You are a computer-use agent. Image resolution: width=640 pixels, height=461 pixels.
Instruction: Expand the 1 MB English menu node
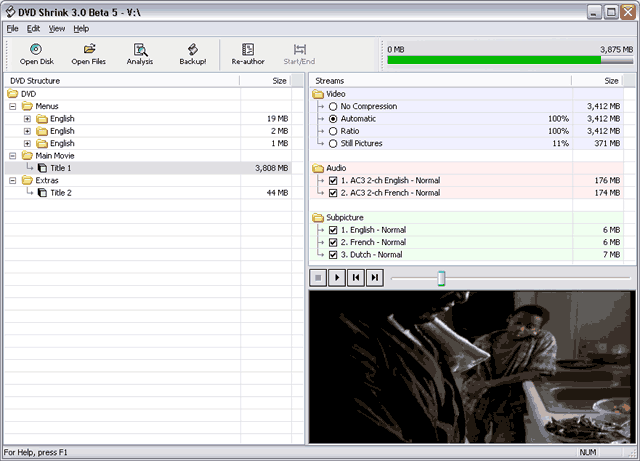tap(27, 143)
